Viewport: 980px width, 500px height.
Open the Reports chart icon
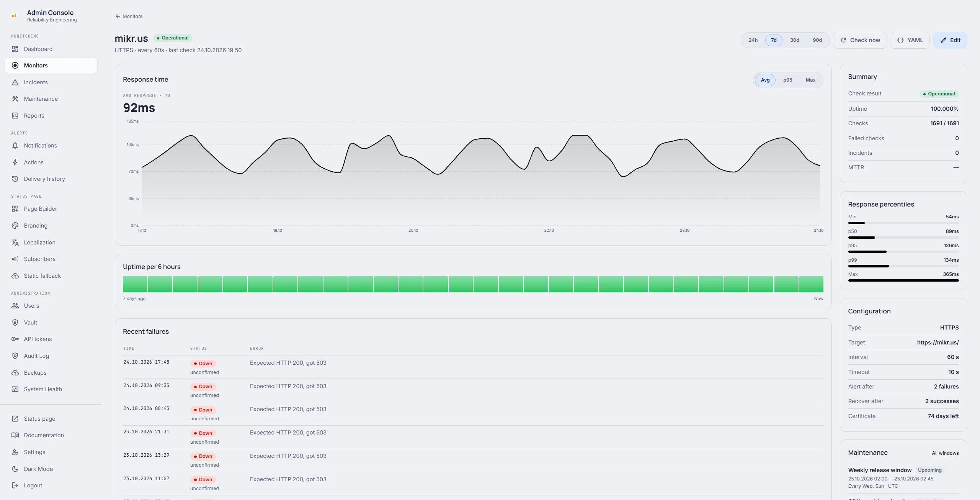[15, 116]
